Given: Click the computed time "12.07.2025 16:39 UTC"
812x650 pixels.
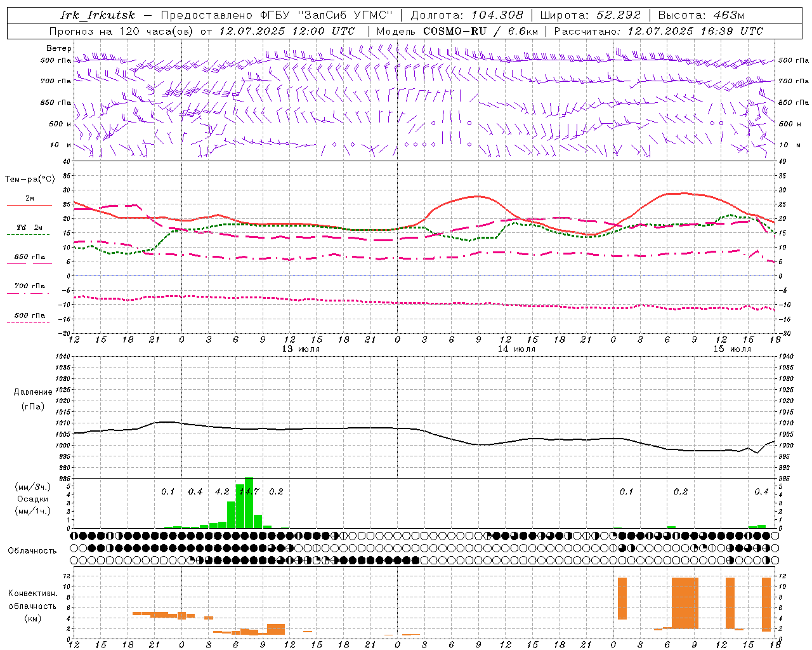Looking at the screenshot, I should (x=695, y=31).
